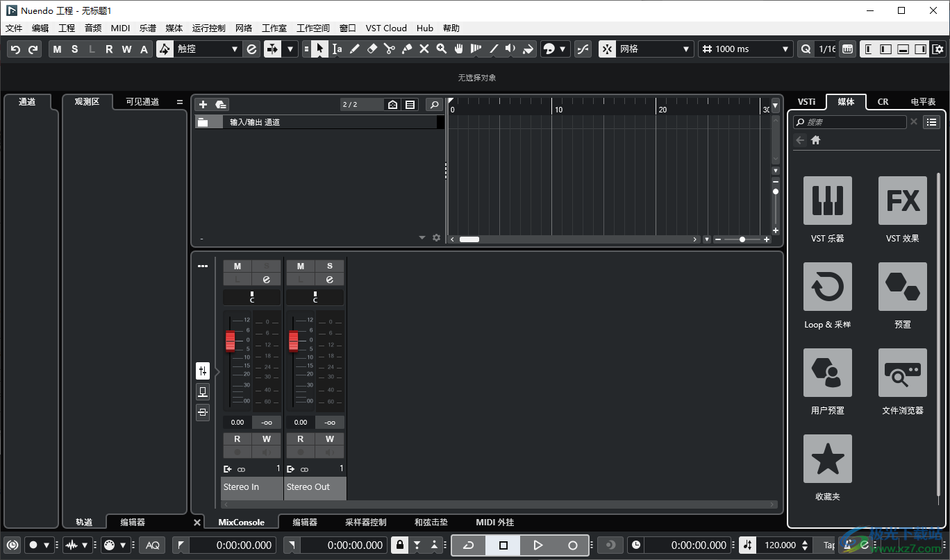This screenshot has height=560, width=950.
Task: Toggle the cycle loop button in transport
Action: click(469, 545)
